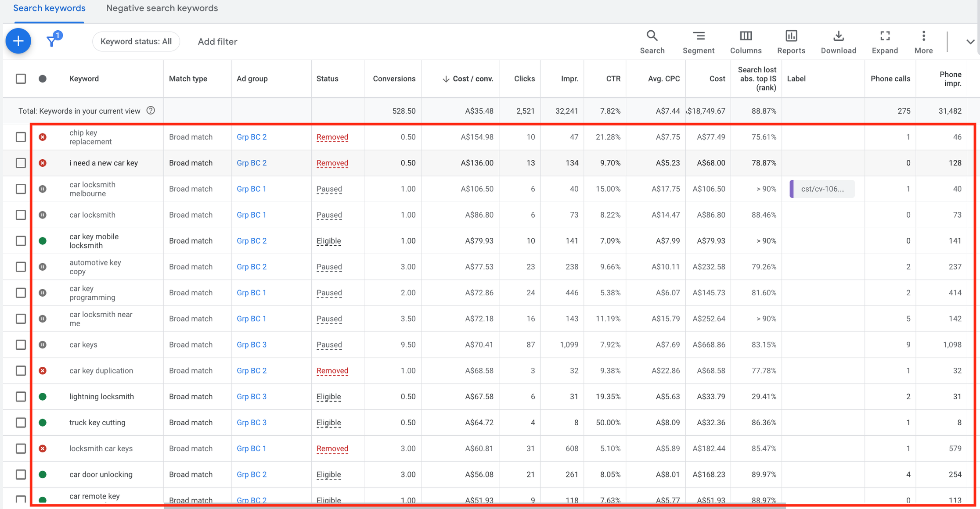Click the purple cst/cv-106 label chip
The image size is (980, 509).
(821, 189)
